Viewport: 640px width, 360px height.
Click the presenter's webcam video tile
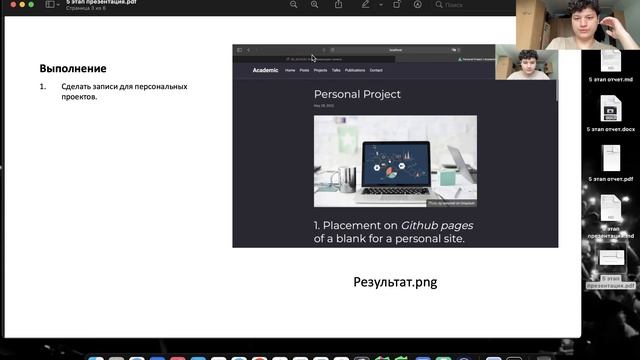[578, 24]
